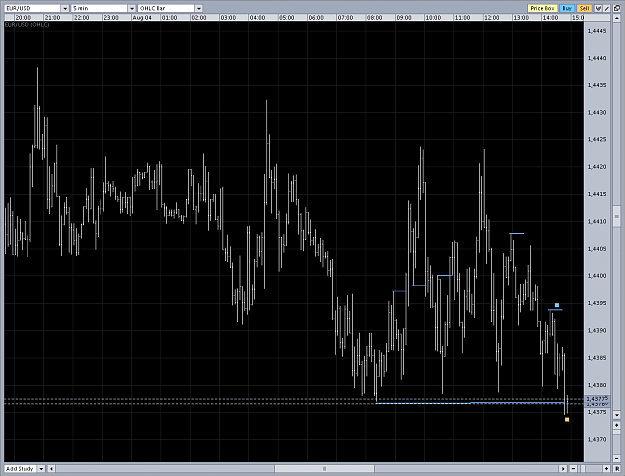Viewport: 625px width, 476px height.
Task: Open the 5 min timeframe dropdown arrow
Action: 132,8
